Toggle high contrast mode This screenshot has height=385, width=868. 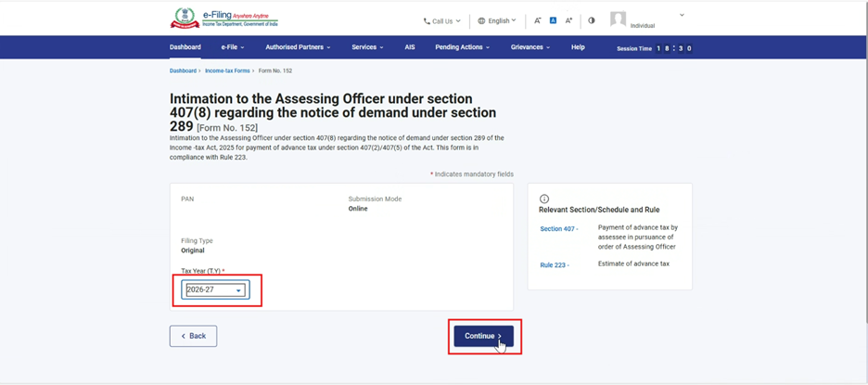point(592,20)
